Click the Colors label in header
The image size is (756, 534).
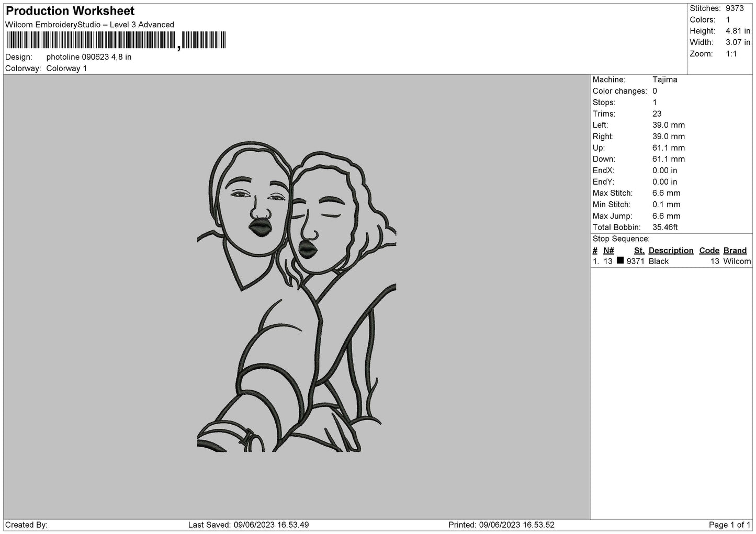point(702,20)
